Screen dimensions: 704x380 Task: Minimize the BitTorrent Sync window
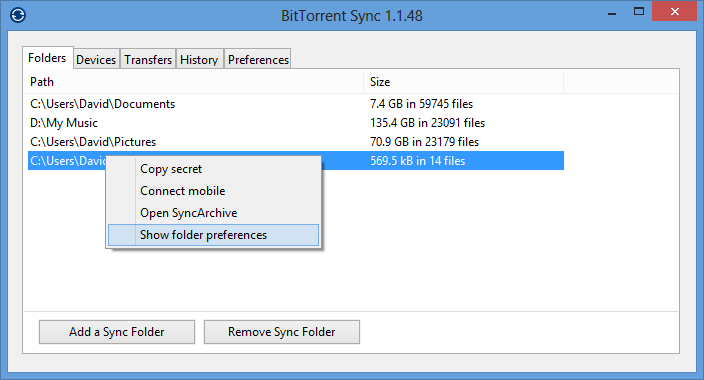(x=612, y=13)
